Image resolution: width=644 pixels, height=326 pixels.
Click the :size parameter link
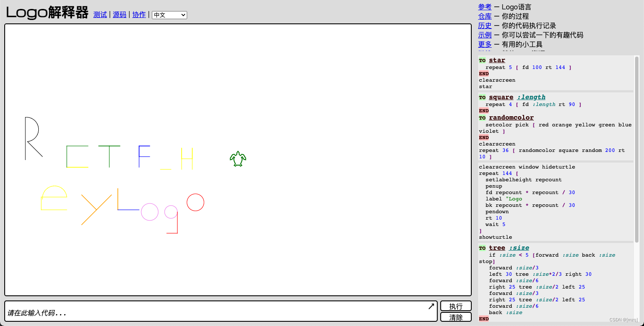pos(519,247)
